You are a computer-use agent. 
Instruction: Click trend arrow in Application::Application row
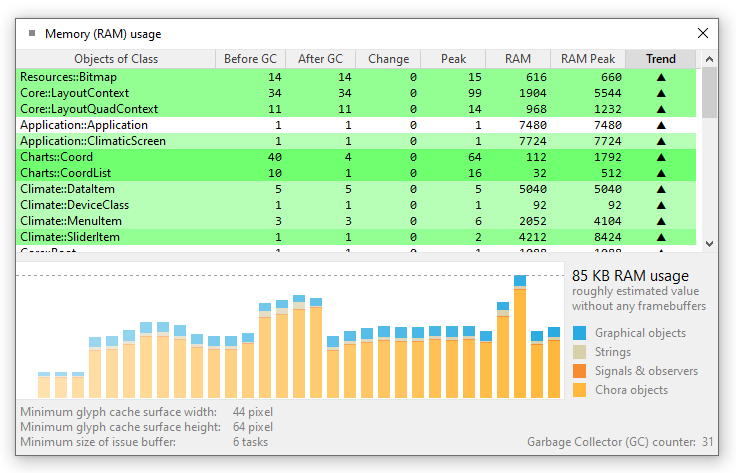(x=660, y=125)
